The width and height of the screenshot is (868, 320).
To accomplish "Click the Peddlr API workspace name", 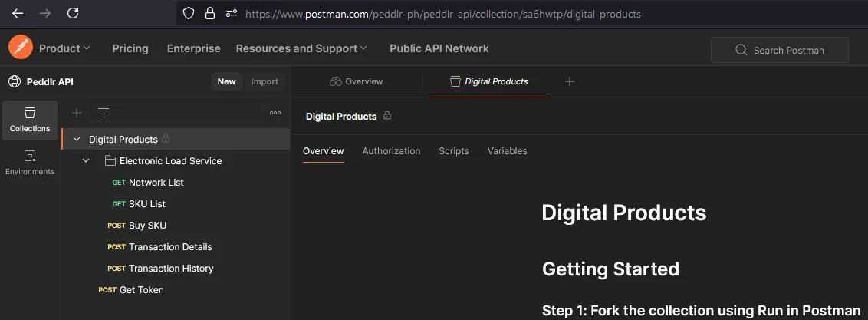I will (50, 81).
